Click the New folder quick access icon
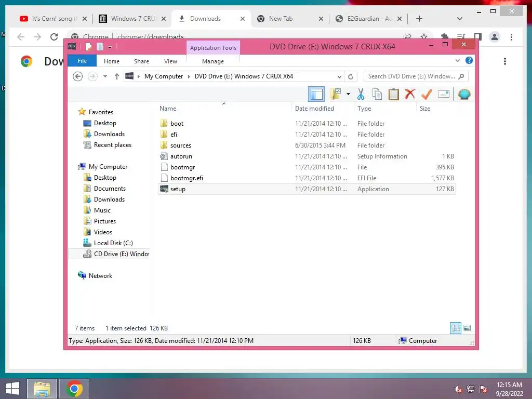This screenshot has width=532, height=399. point(100,47)
